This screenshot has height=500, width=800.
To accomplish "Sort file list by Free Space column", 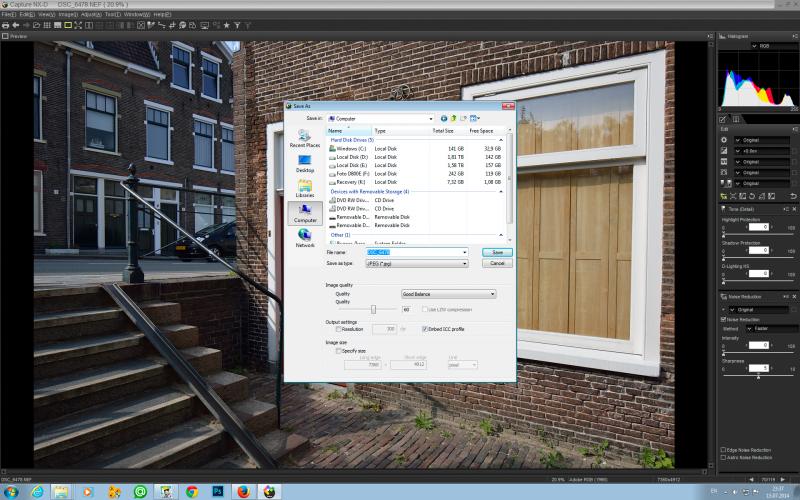I will coord(485,131).
